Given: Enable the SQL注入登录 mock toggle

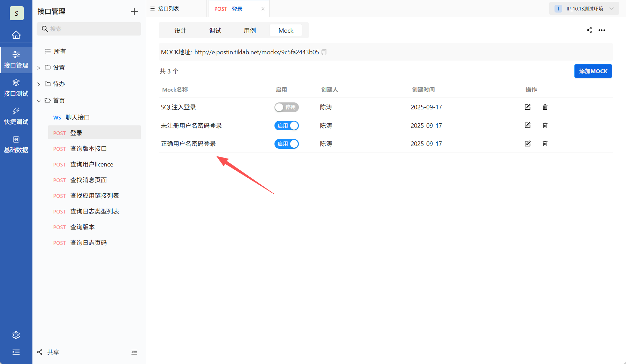Looking at the screenshot, I should click(x=286, y=107).
